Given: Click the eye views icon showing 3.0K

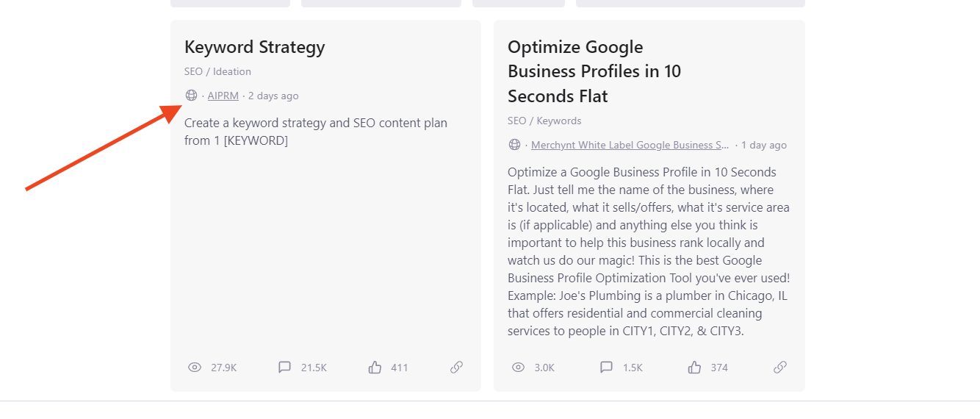Looking at the screenshot, I should 518,368.
